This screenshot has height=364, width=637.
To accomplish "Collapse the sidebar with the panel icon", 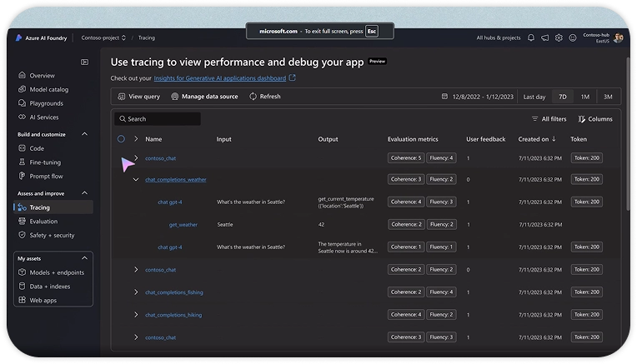I will (84, 62).
